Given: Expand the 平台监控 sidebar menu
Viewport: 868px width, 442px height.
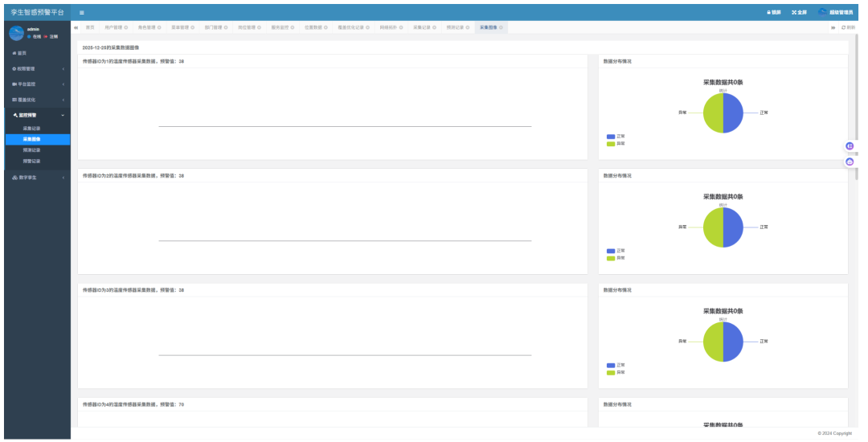Looking at the screenshot, I should coord(38,84).
